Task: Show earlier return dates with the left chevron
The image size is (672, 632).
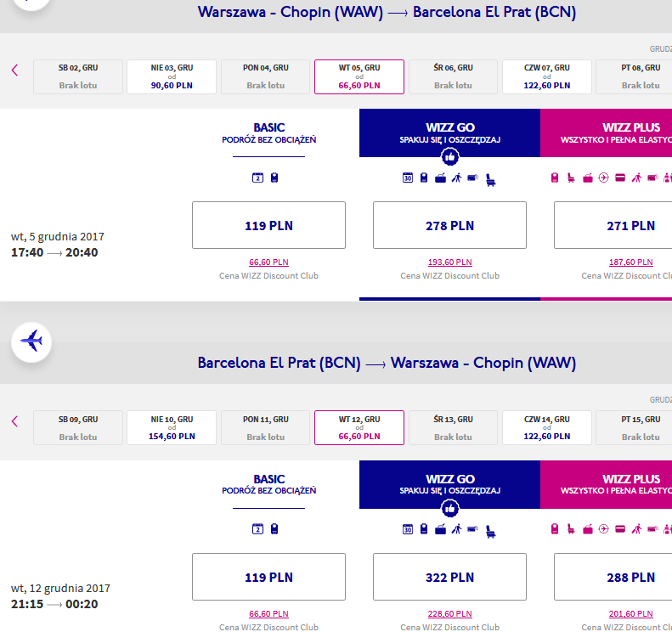Action: (15, 421)
